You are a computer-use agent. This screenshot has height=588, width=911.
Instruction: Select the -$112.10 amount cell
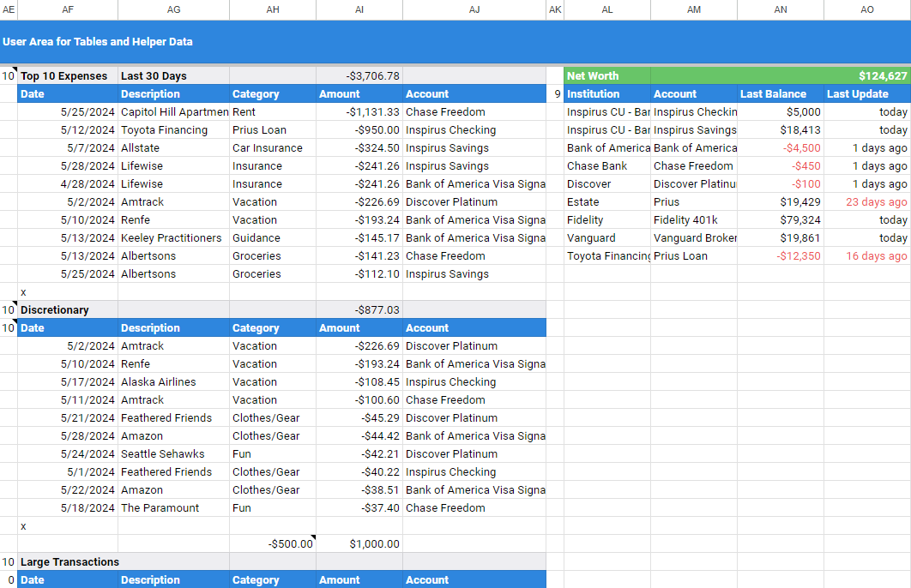[359, 274]
